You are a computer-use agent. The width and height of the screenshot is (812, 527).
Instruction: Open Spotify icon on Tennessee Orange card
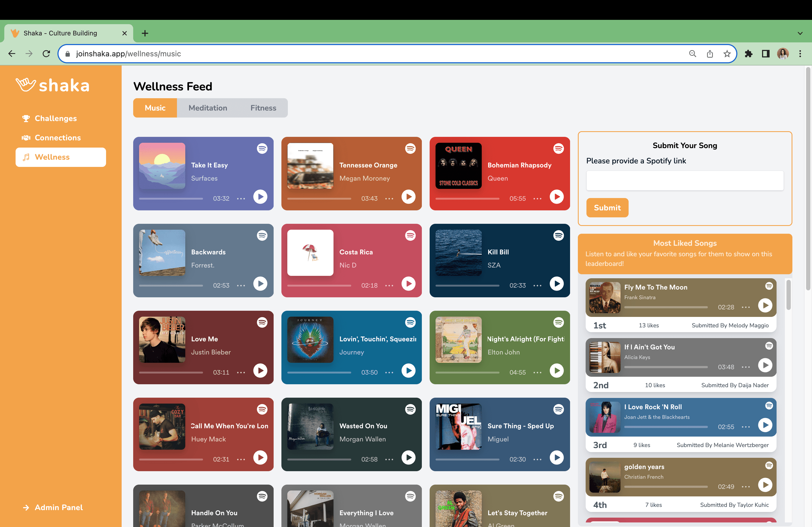410,149
